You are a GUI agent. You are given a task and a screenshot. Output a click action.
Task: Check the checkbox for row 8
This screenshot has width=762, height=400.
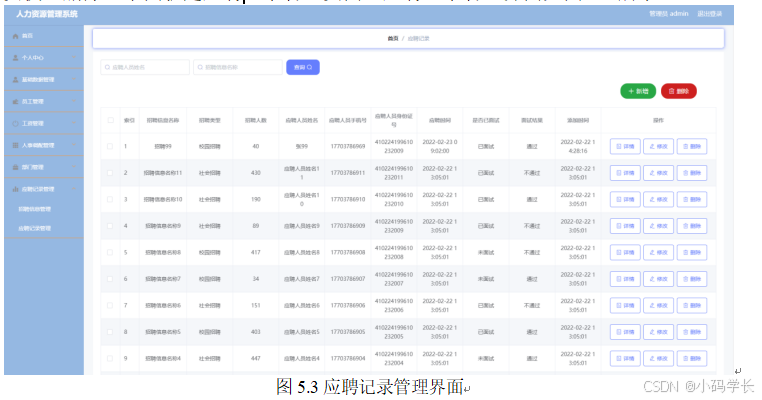(110, 332)
